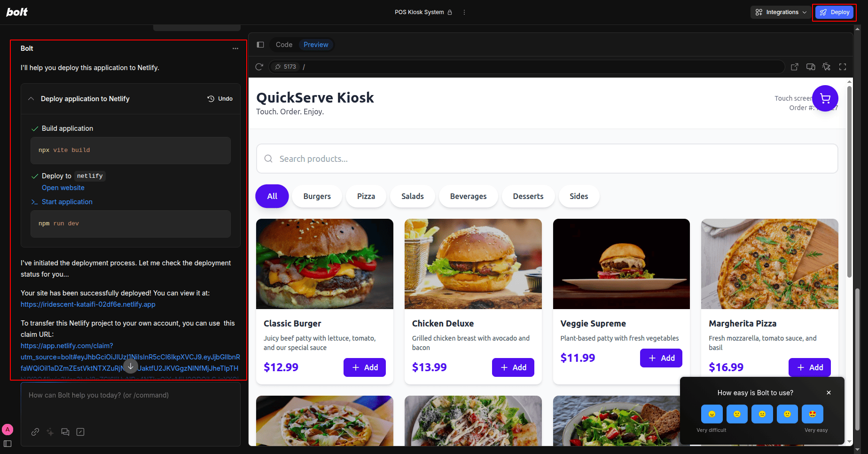The image size is (868, 454).
Task: Click the bolt logo
Action: point(17,12)
